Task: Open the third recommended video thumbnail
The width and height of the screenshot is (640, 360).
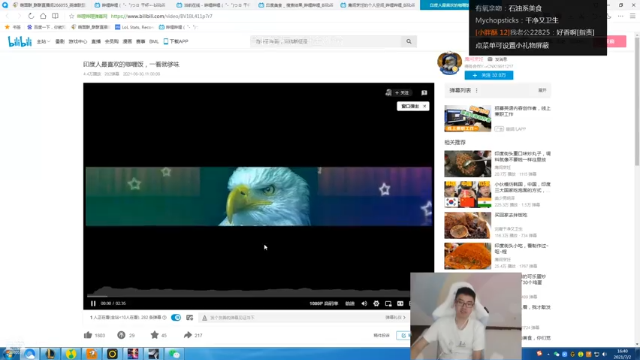Action: click(x=468, y=225)
